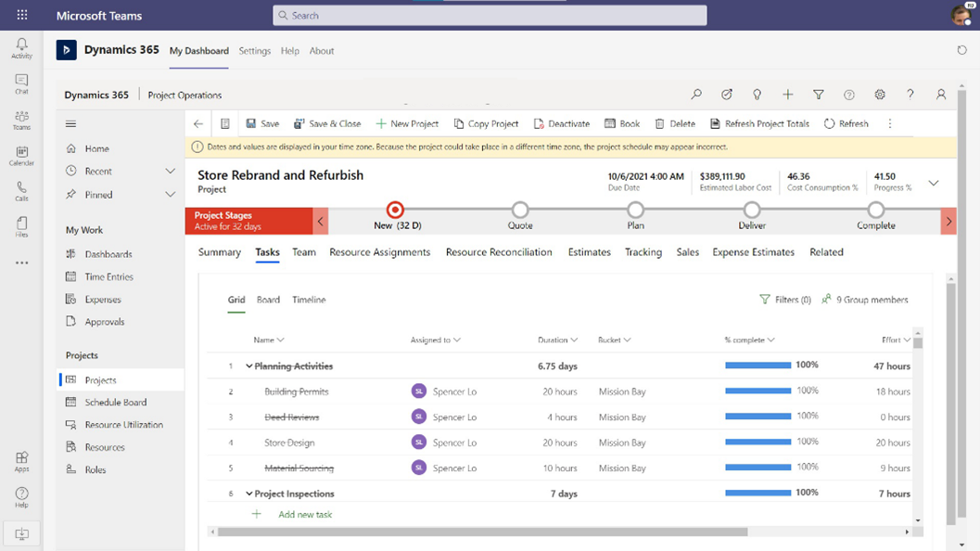Open the Teams app launcher grid

22,15
